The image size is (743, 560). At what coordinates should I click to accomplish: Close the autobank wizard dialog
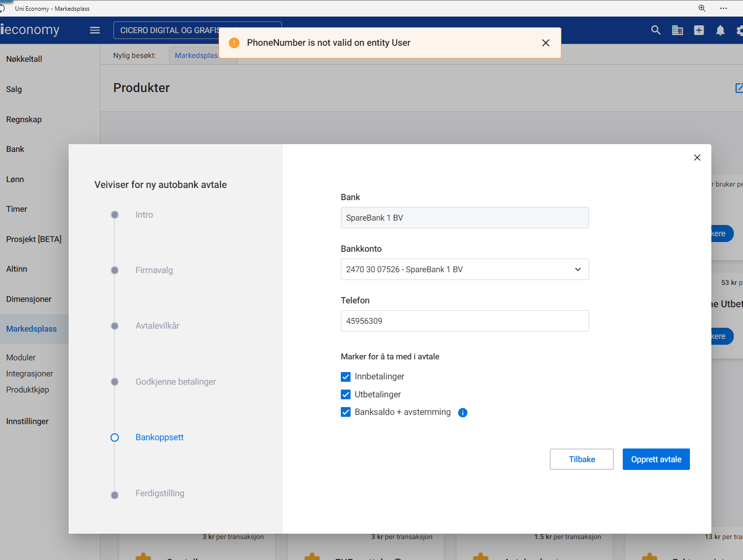(x=697, y=157)
